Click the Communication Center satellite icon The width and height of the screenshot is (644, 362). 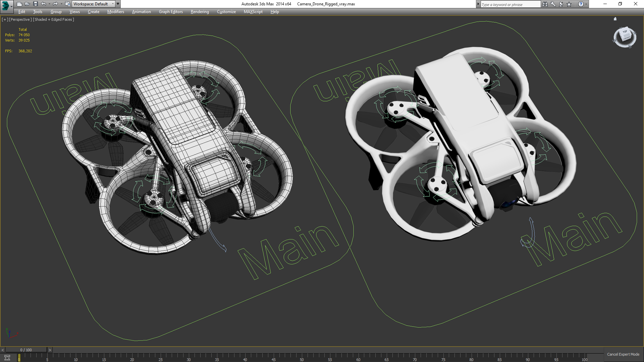561,4
